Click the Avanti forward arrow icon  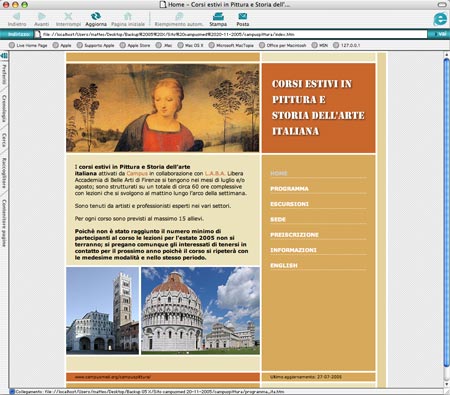click(42, 16)
